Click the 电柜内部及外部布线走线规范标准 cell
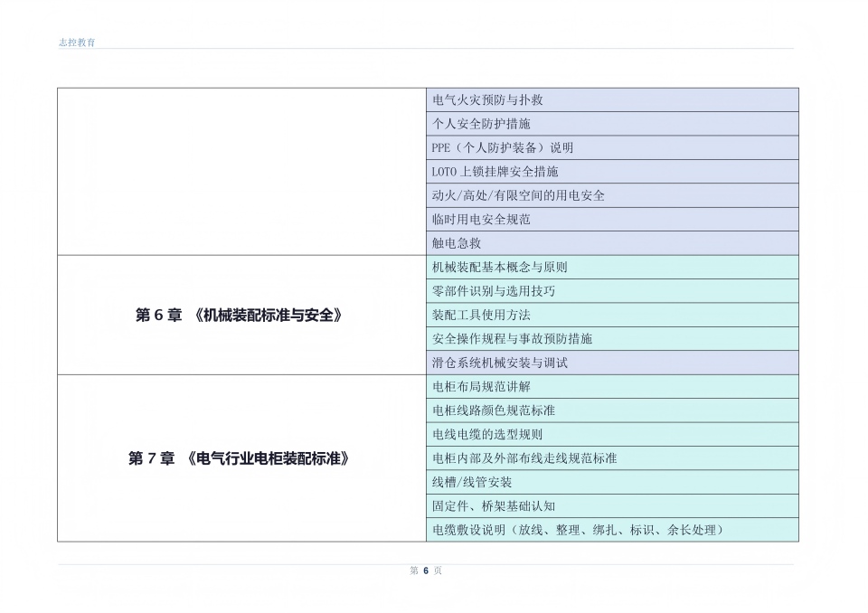 click(612, 458)
